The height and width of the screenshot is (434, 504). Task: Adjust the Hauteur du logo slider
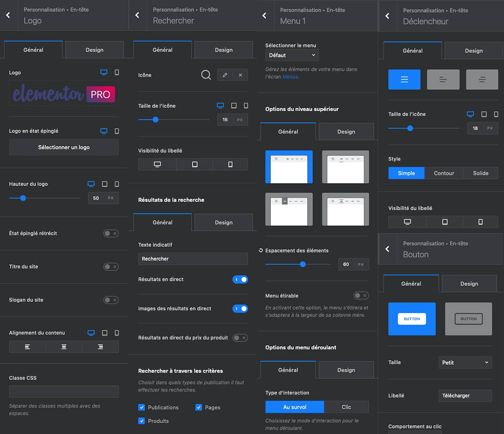pos(45,198)
